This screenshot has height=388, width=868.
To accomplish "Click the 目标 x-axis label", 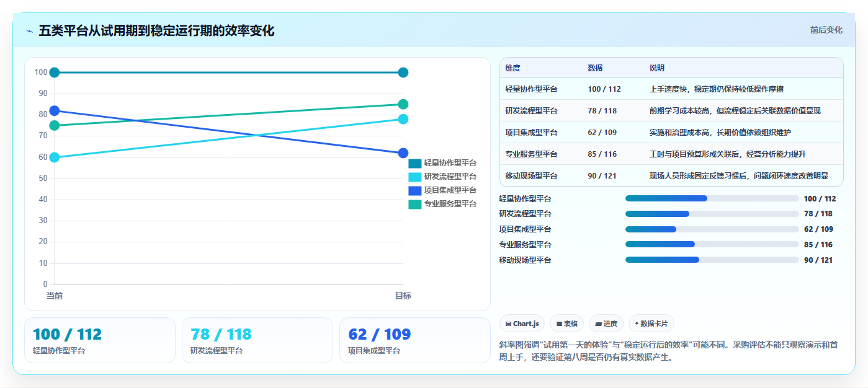I will 403,296.
